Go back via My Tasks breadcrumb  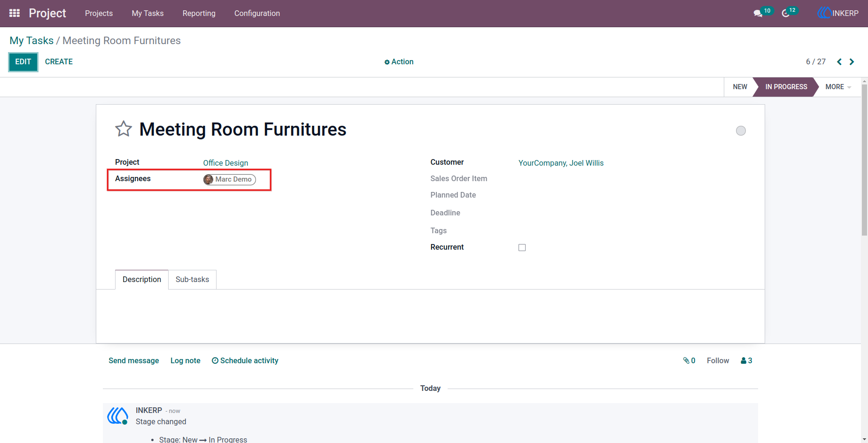[x=31, y=41]
